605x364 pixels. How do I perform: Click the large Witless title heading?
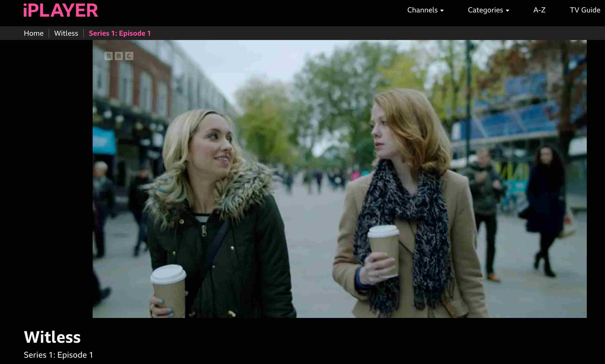coord(52,337)
